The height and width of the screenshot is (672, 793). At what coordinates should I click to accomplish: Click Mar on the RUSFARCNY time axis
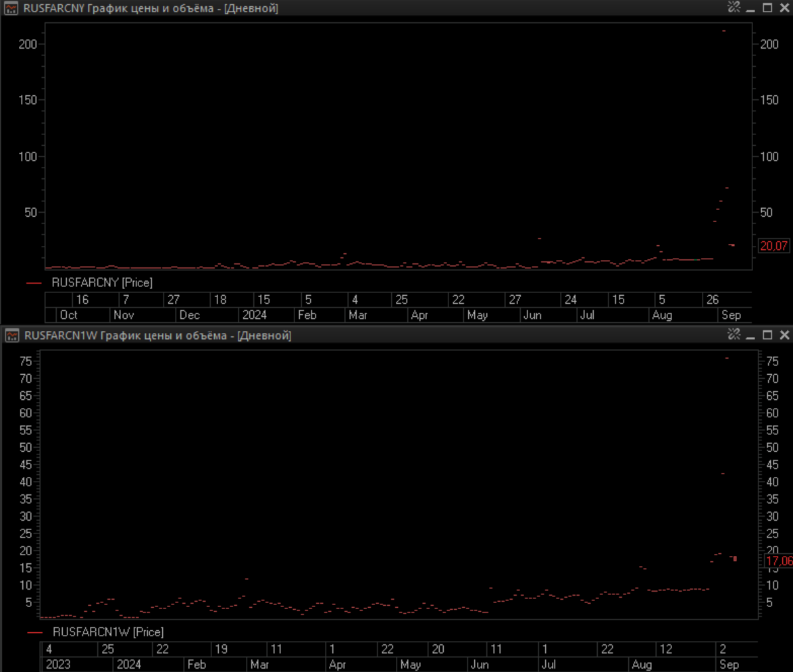pyautogui.click(x=358, y=315)
